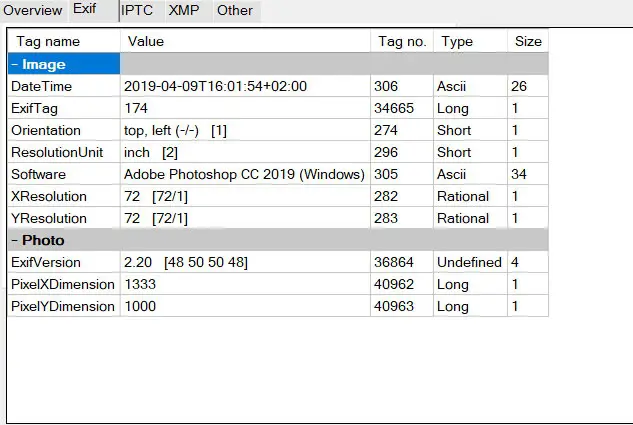This screenshot has width=633, height=425.
Task: Switch to the Overview tab
Action: click(33, 11)
